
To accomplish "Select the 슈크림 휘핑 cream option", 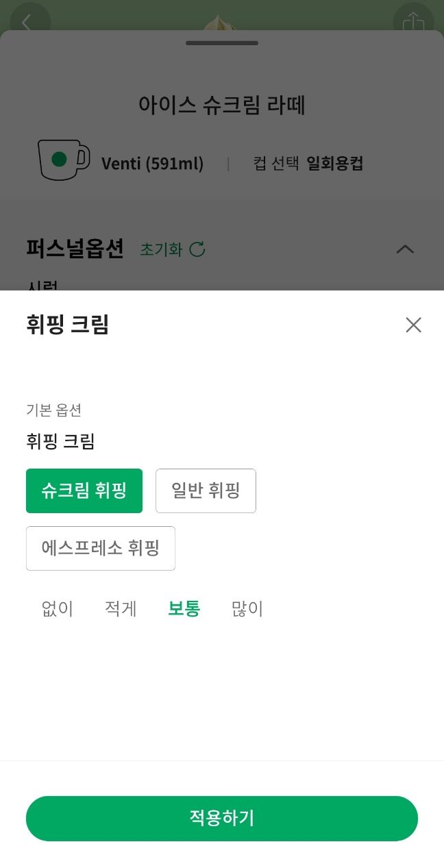I will point(84,491).
